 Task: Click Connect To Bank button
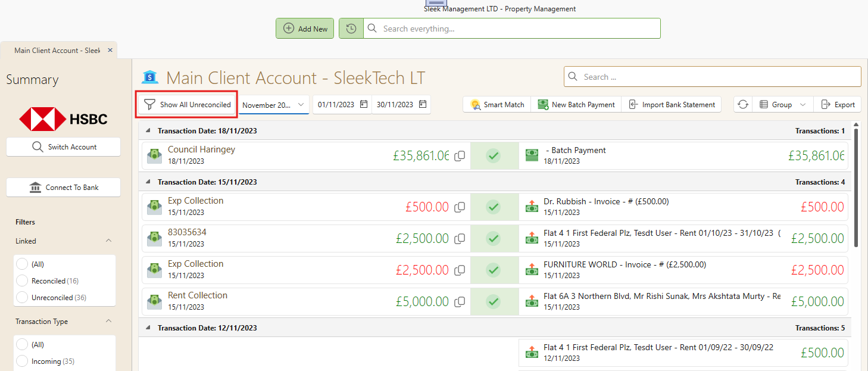coord(63,188)
